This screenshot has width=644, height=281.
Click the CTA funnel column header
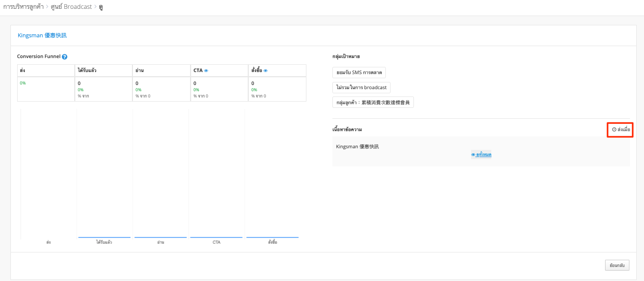tap(220, 71)
